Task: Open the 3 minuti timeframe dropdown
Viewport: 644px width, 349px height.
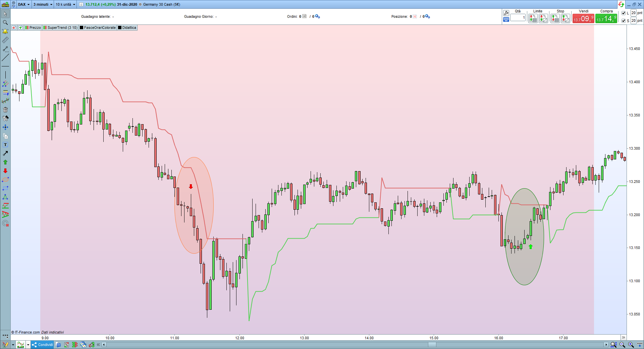Action: [x=43, y=4]
